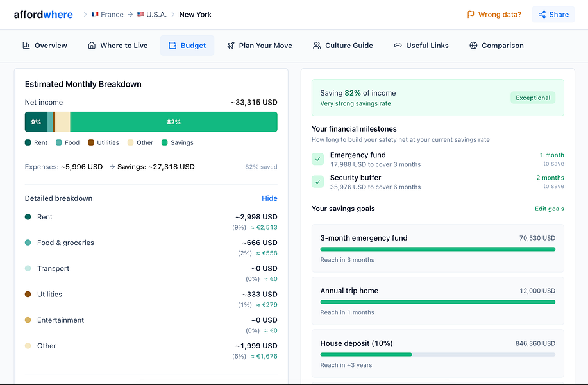Click the ~666 USD food amount
The height and width of the screenshot is (385, 588).
(260, 243)
